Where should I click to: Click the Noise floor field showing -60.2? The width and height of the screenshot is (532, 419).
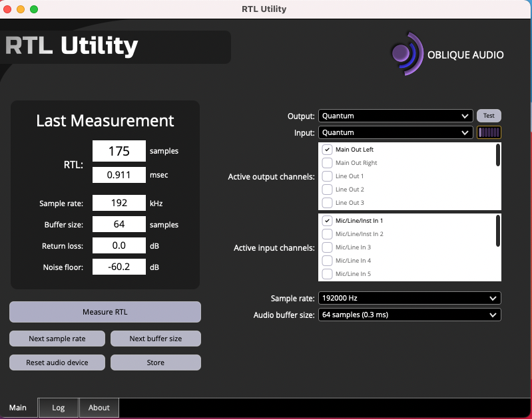[119, 267]
